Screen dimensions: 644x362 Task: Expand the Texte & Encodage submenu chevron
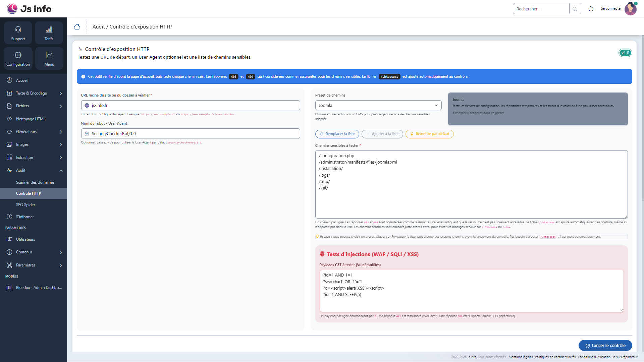pyautogui.click(x=61, y=94)
